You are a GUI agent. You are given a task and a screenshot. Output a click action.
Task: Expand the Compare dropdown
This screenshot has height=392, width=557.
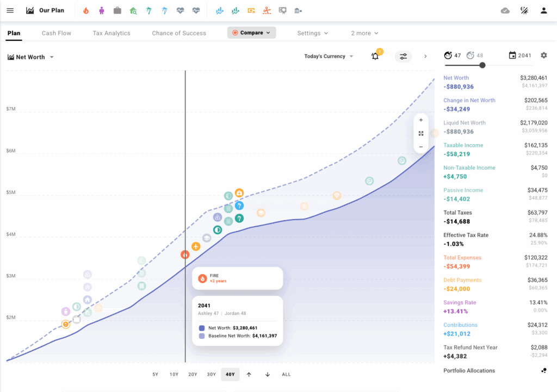coord(251,33)
